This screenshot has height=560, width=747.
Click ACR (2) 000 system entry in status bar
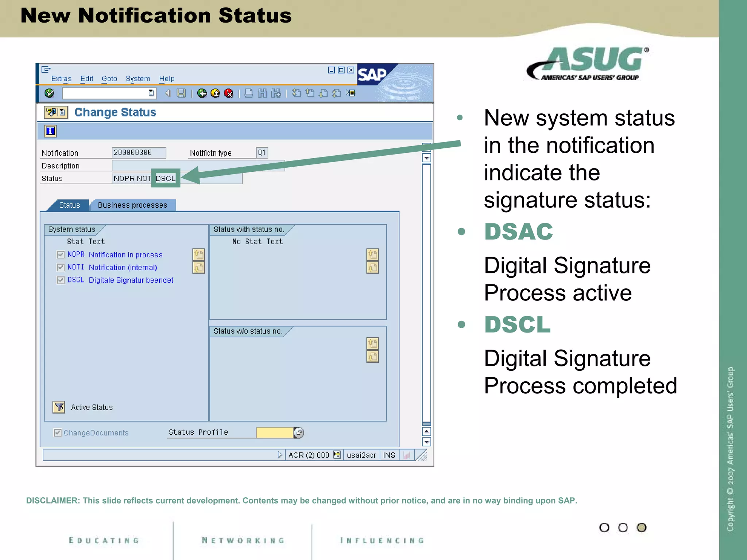tap(309, 455)
